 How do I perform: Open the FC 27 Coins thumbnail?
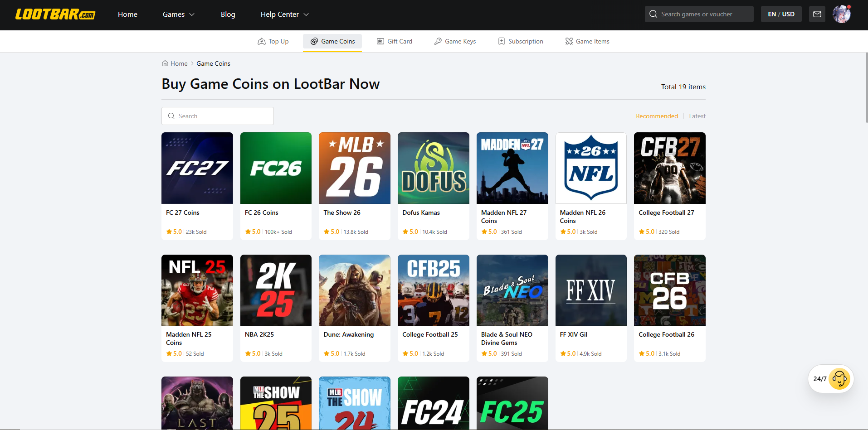tap(197, 168)
